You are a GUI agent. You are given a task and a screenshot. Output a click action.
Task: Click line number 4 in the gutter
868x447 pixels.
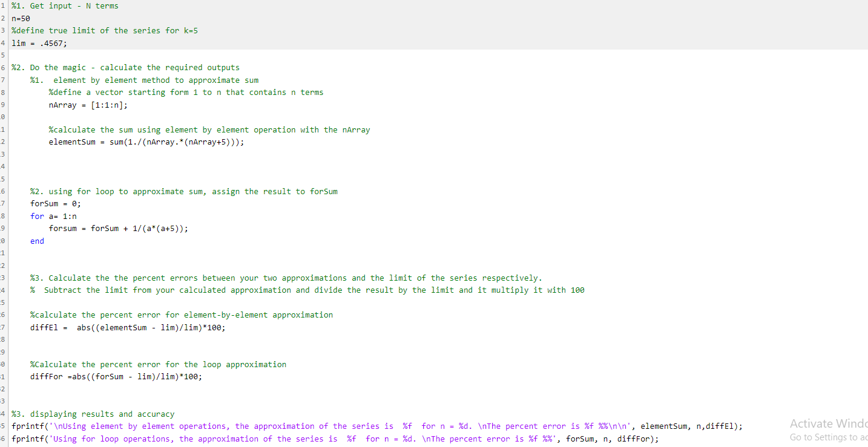pyautogui.click(x=3, y=43)
